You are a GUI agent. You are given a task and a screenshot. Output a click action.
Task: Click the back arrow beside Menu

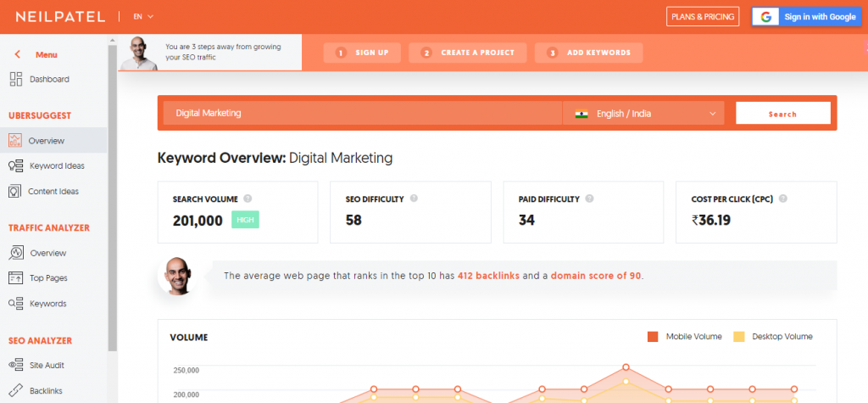tap(18, 54)
